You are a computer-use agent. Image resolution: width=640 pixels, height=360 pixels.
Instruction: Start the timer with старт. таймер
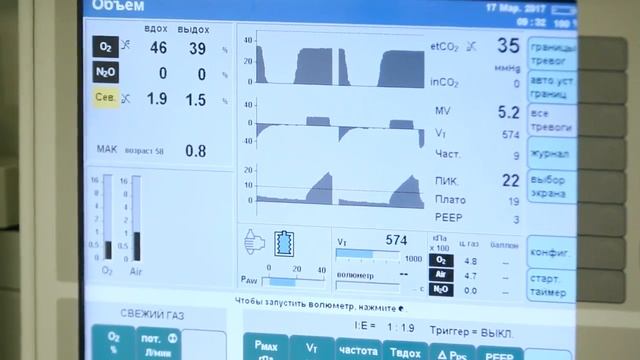[552, 285]
